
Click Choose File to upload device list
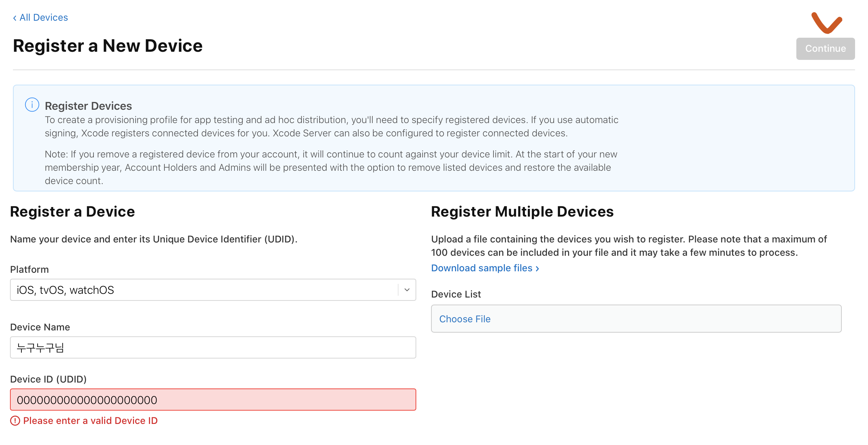465,319
